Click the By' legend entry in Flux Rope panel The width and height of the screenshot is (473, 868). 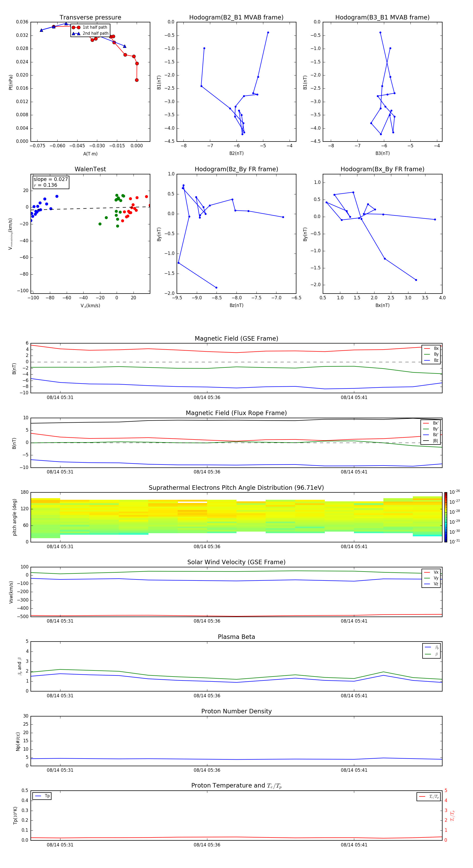tap(431, 429)
